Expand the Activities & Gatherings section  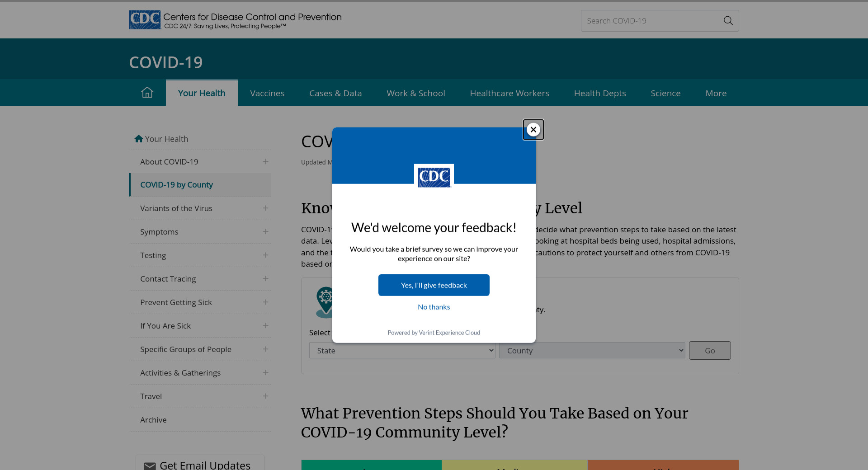click(x=265, y=373)
